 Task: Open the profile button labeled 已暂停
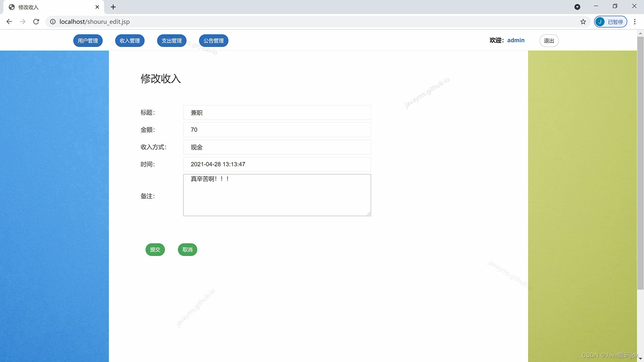click(610, 21)
